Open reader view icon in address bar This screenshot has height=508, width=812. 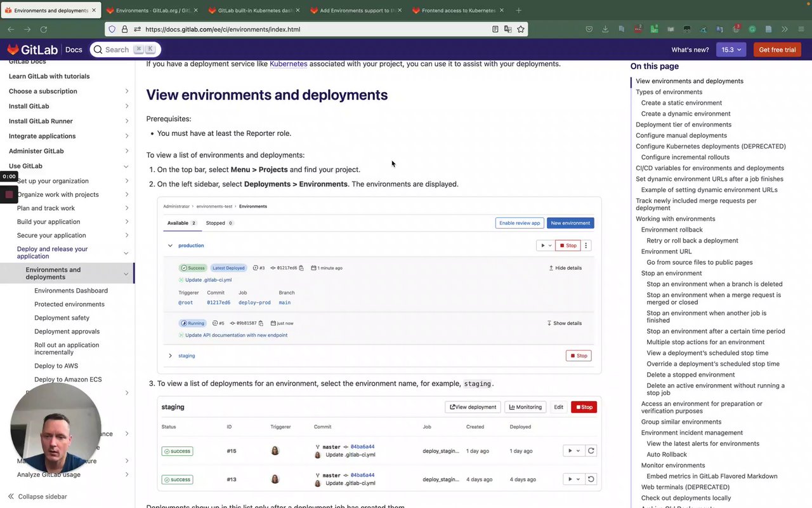click(495, 29)
